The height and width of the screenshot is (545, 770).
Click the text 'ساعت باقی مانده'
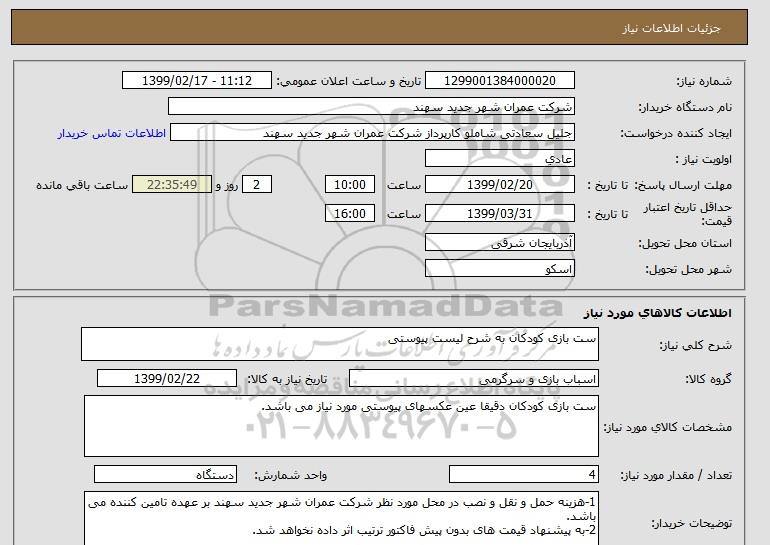[82, 185]
